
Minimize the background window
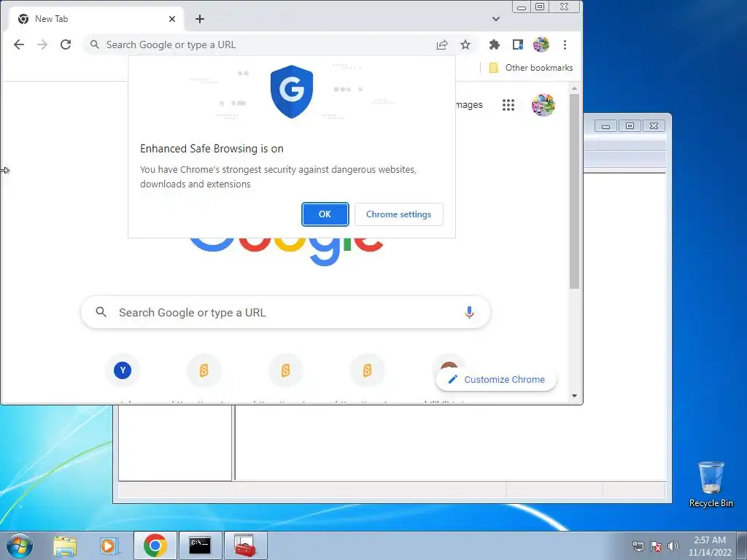(606, 125)
